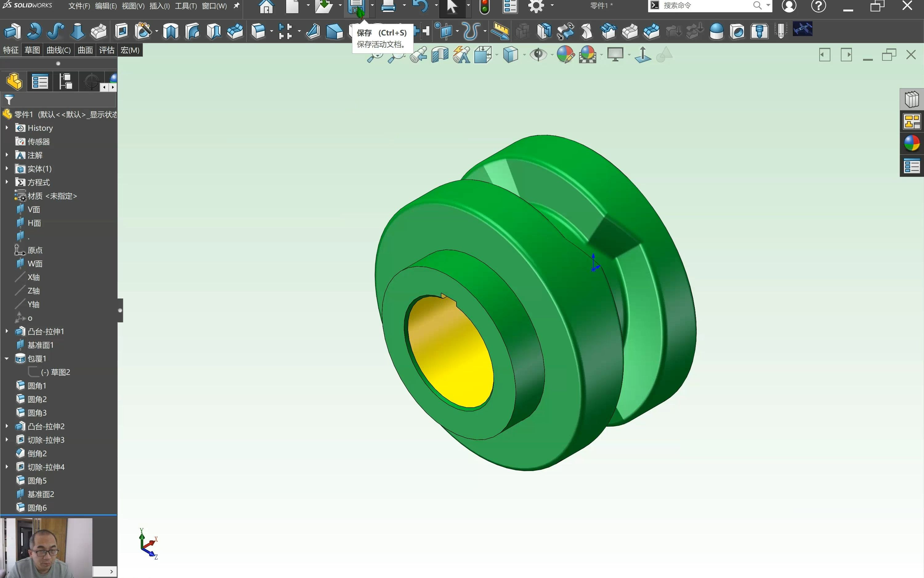Expand the 凸台-拉伸2 feature

click(7, 426)
